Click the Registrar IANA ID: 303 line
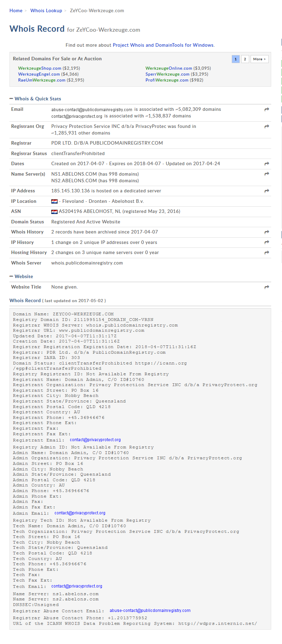Viewport: 282px width, 644px height. (46, 358)
